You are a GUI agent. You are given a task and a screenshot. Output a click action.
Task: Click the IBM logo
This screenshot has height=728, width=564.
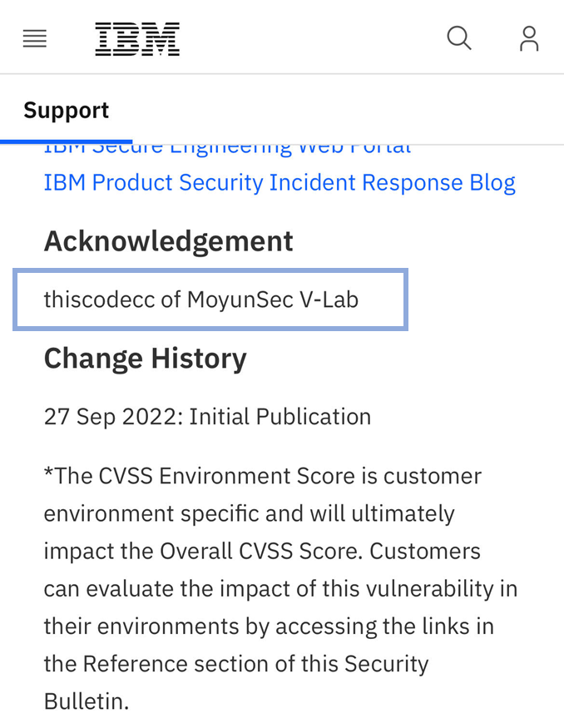[137, 38]
